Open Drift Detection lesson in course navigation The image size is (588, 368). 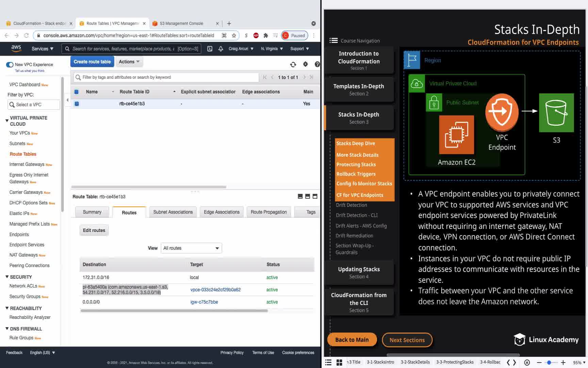point(352,205)
